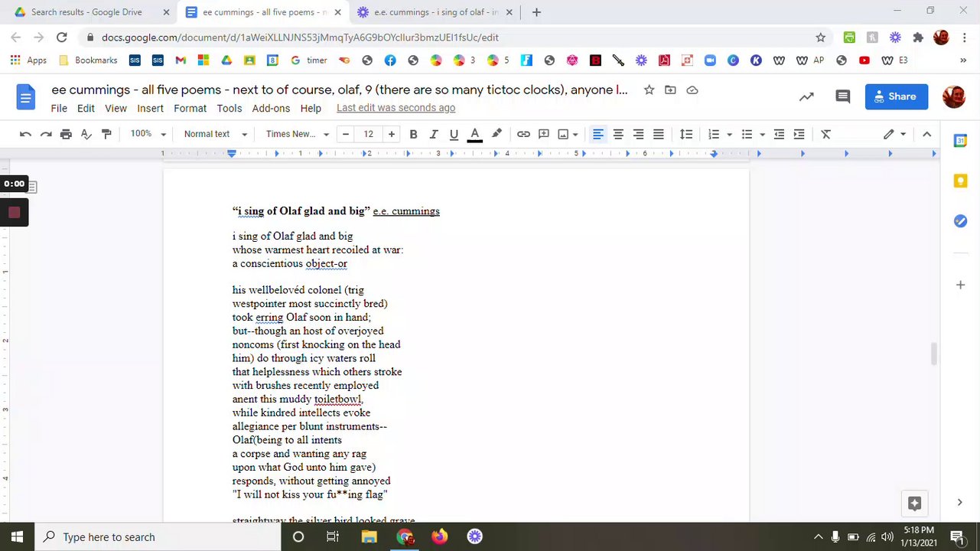Open Firefox from the taskbar
Screen dimensions: 980x551
pos(439,537)
